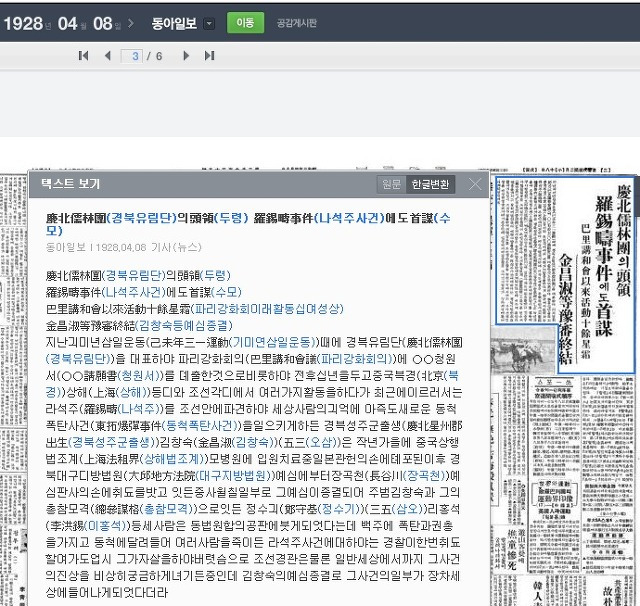Open the 동아일보 newspaper dropdown

pyautogui.click(x=209, y=24)
